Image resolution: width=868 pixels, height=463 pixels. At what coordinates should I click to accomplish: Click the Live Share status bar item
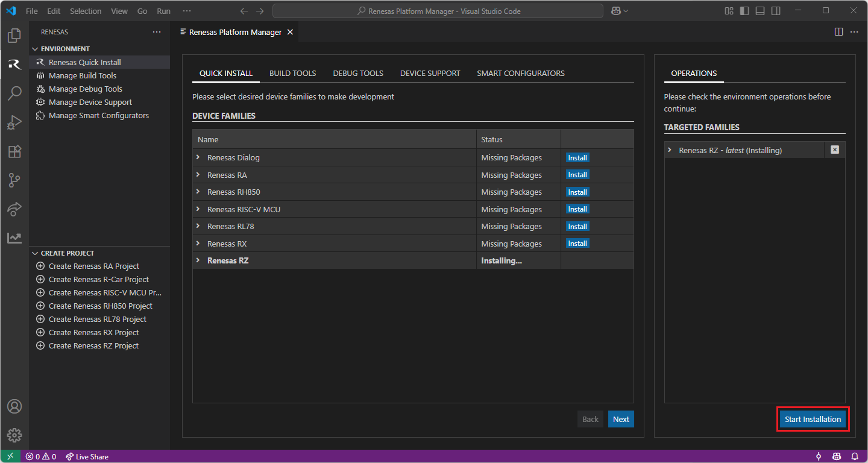click(x=87, y=456)
